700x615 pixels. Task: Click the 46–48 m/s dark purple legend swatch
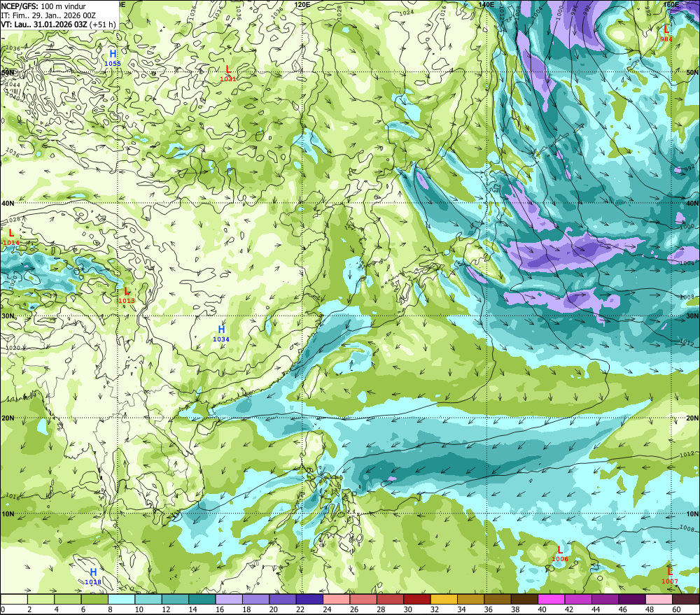pyautogui.click(x=631, y=599)
